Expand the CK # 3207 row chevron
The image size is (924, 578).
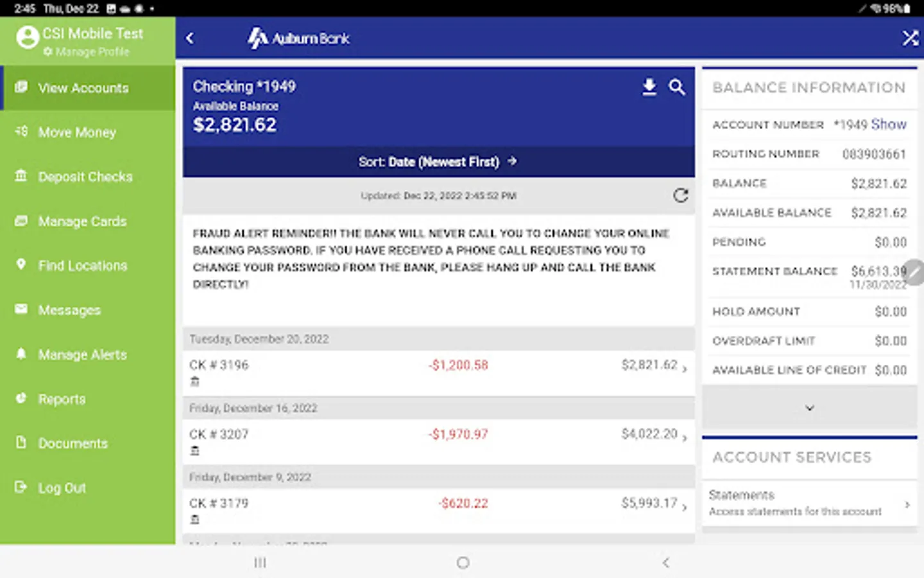685,438
